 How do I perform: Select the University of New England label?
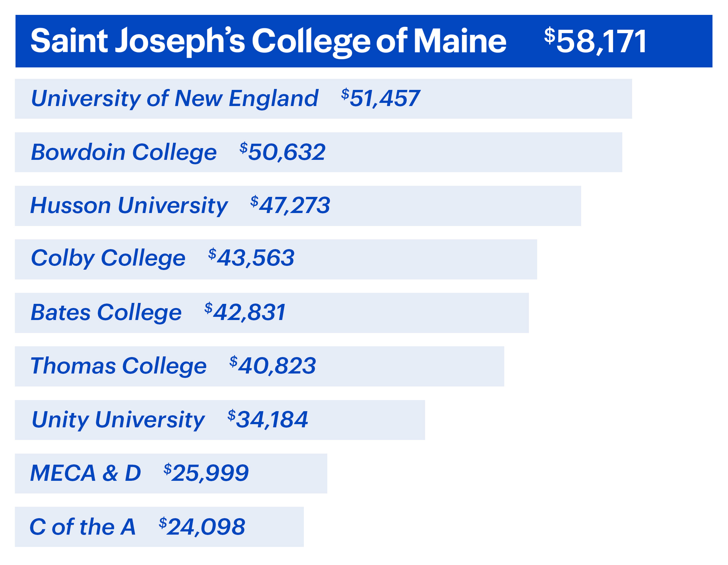(x=174, y=99)
